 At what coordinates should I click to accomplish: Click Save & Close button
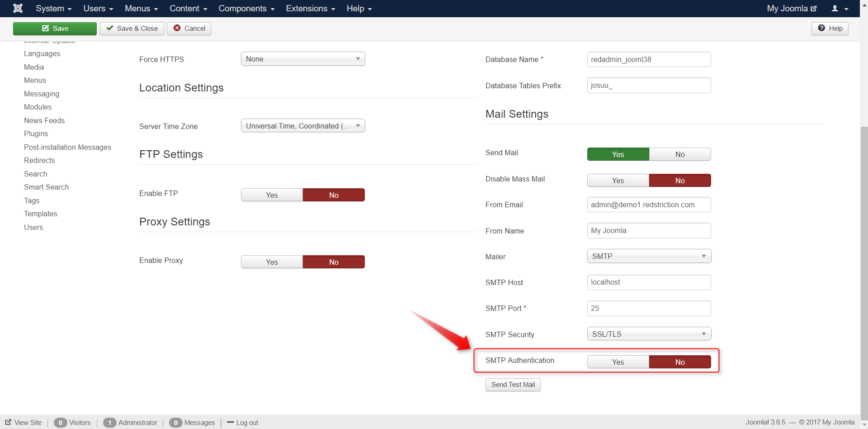pyautogui.click(x=132, y=29)
